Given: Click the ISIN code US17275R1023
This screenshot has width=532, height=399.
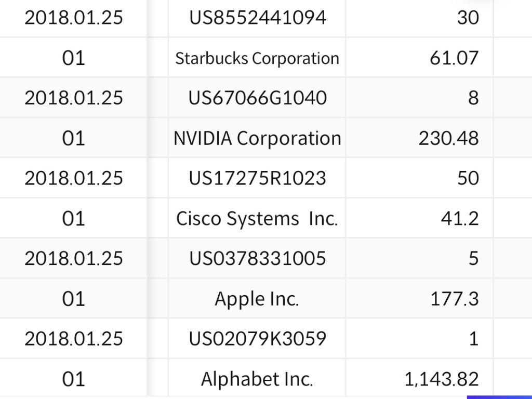Looking at the screenshot, I should [x=258, y=178].
